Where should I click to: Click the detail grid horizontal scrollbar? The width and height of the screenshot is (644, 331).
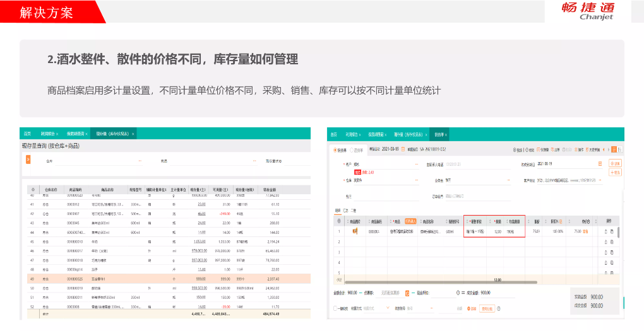441,282
